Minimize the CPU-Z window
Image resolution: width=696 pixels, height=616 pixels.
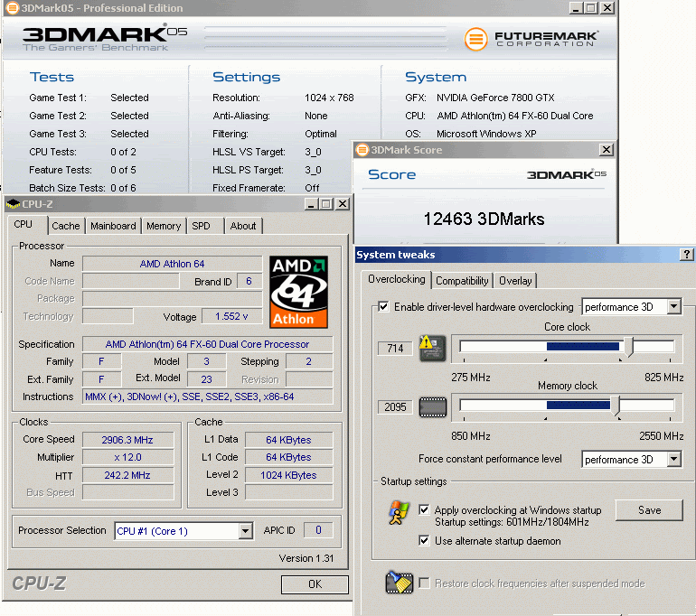311,204
